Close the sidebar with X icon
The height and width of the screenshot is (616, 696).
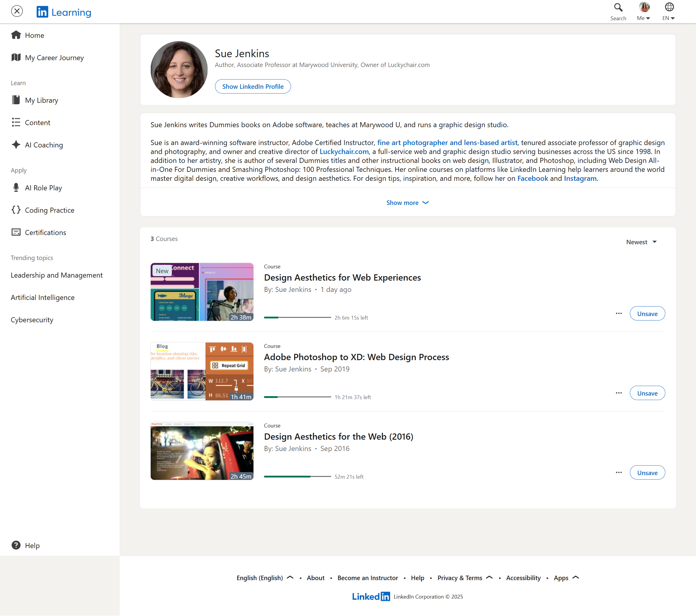(17, 11)
